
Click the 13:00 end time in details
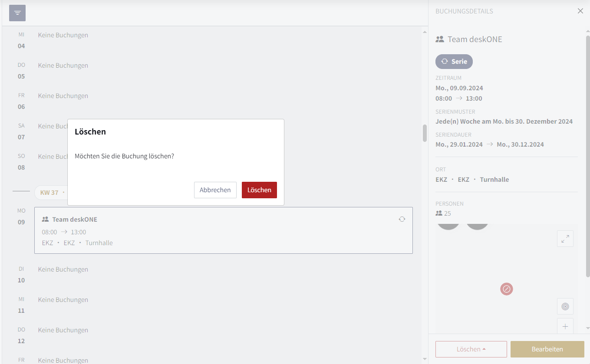(x=474, y=98)
